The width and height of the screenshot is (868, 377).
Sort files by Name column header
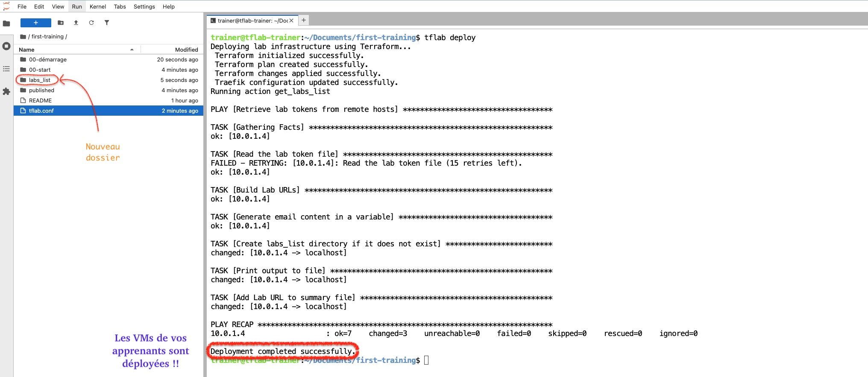click(x=26, y=50)
